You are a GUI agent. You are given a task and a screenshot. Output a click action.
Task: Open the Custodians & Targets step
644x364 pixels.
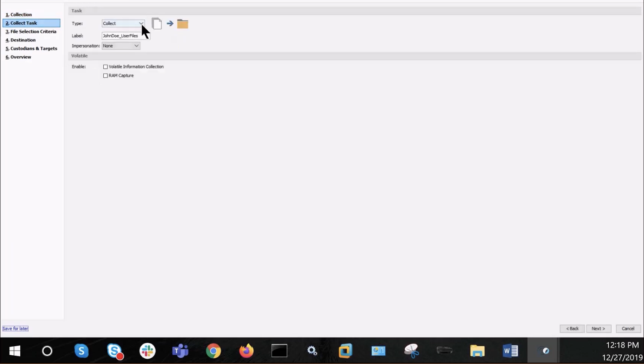pos(34,48)
